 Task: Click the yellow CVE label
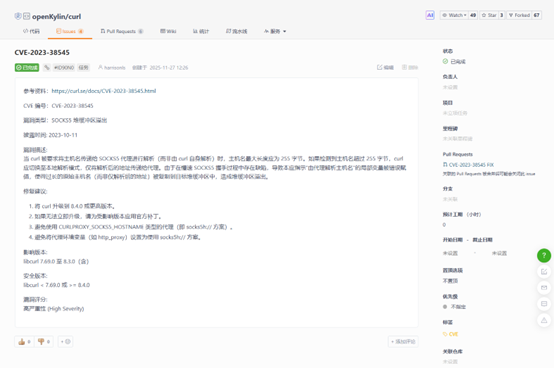coord(450,334)
